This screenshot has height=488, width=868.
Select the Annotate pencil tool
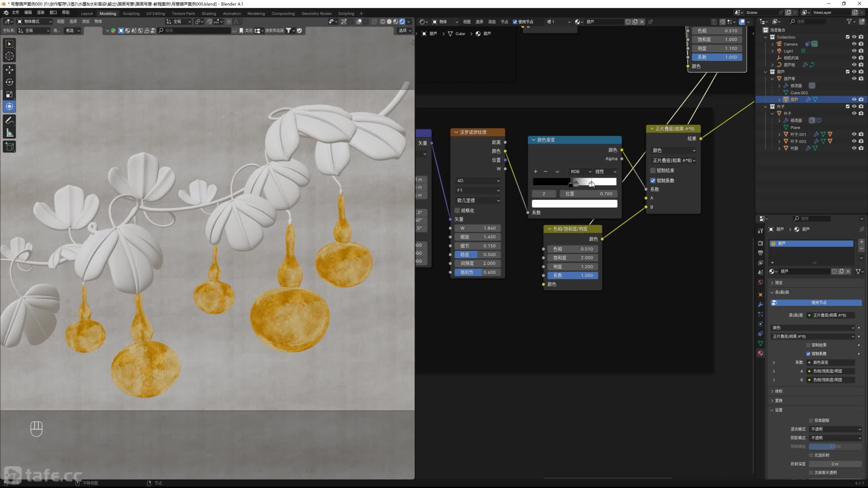(9, 120)
